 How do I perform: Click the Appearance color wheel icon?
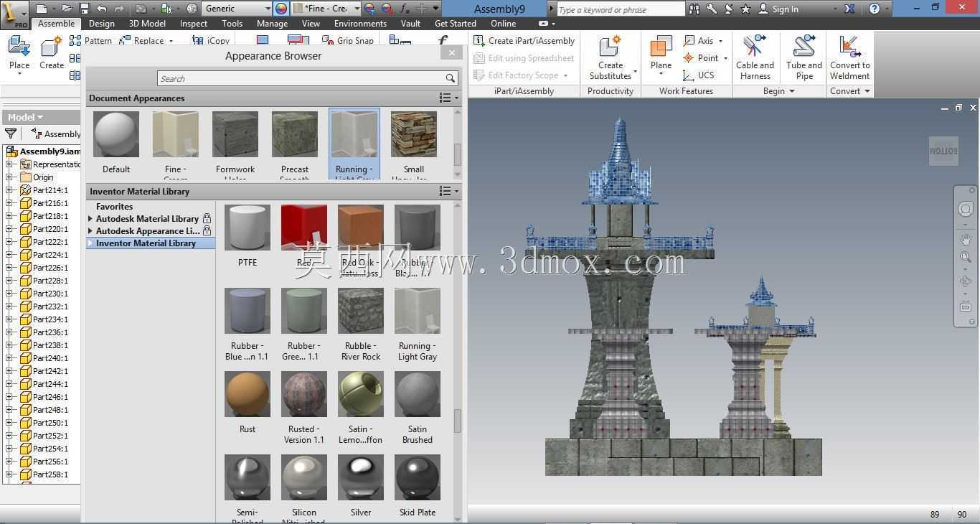(x=282, y=9)
